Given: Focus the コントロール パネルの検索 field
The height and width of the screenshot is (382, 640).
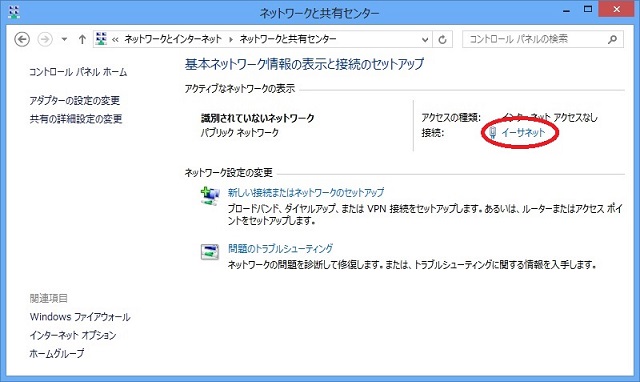Looking at the screenshot, I should 543,39.
